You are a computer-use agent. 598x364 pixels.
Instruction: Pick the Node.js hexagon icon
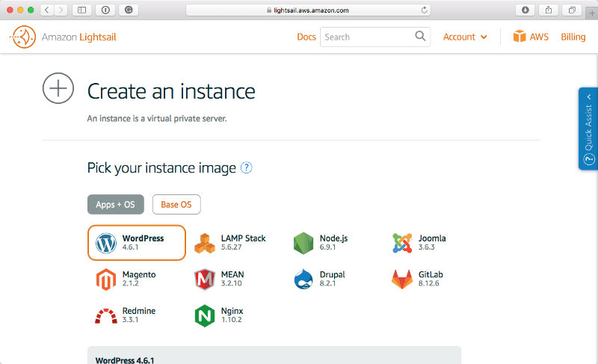click(303, 243)
